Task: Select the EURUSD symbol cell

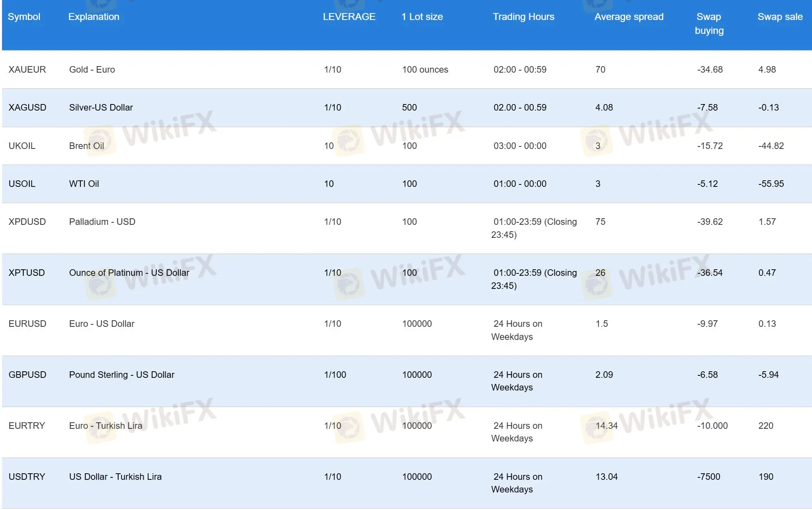Action: coord(27,324)
